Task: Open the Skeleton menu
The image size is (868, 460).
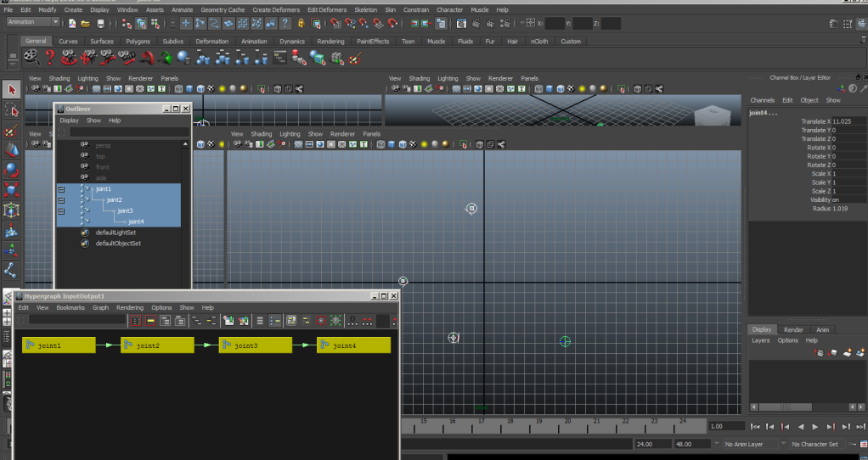Action: [365, 9]
